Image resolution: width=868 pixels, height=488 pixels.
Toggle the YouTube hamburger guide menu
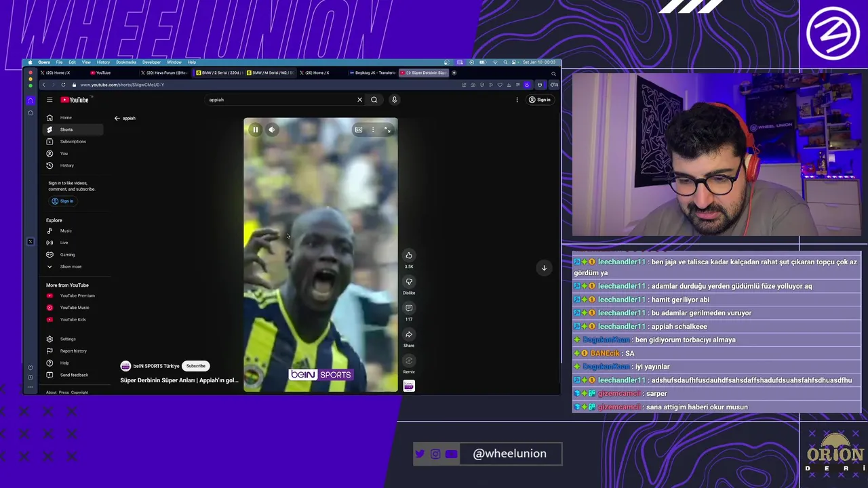pos(50,100)
